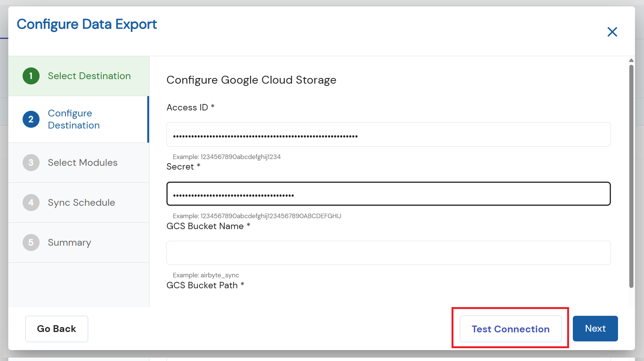Viewport: 644px width, 361px height.
Task: Click the 'Example: 1234567890abcdefghij1234' hint
Action: tap(227, 157)
